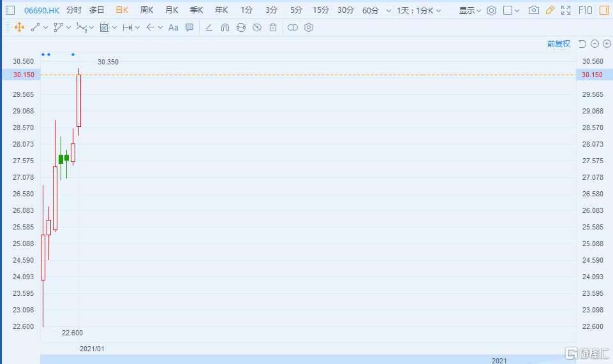Click the 前复权 adjustment link
613x364 pixels.
pos(558,44)
